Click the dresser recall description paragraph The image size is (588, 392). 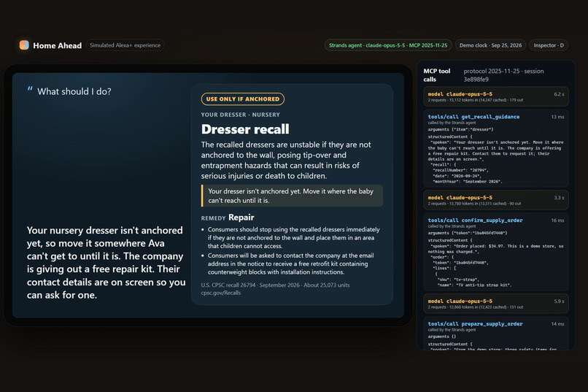(286, 160)
